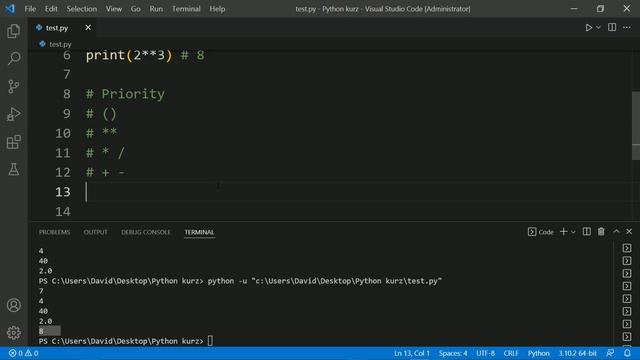Open the Help menu
640x360 pixels.
pyautogui.click(x=217, y=9)
